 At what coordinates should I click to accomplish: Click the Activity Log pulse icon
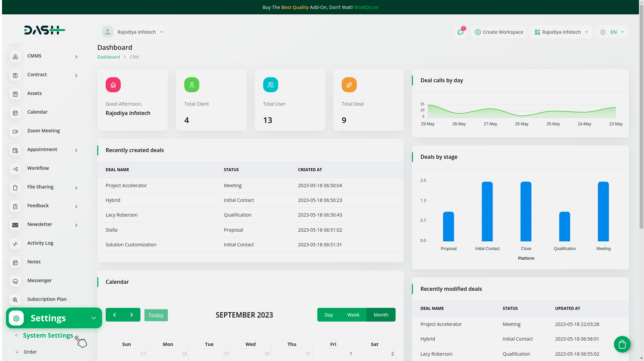tap(15, 244)
